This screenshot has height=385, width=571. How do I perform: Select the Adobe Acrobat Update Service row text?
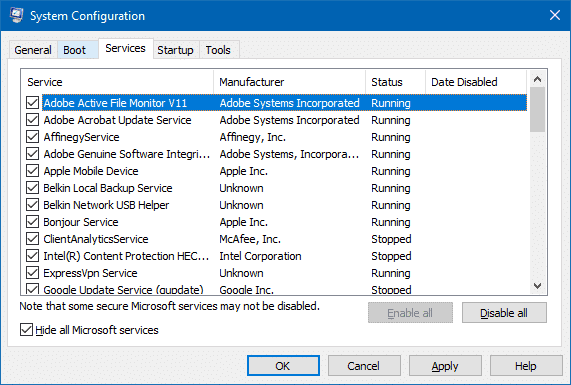117,120
